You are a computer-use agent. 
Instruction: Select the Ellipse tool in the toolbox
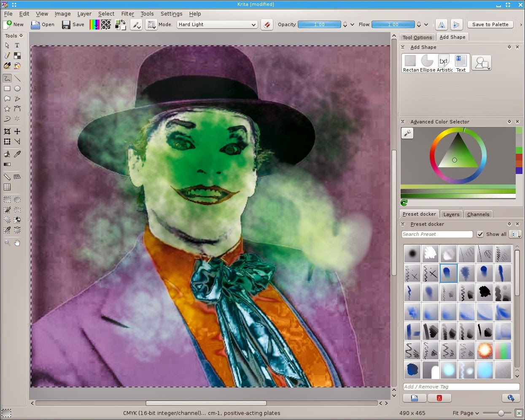click(x=17, y=88)
